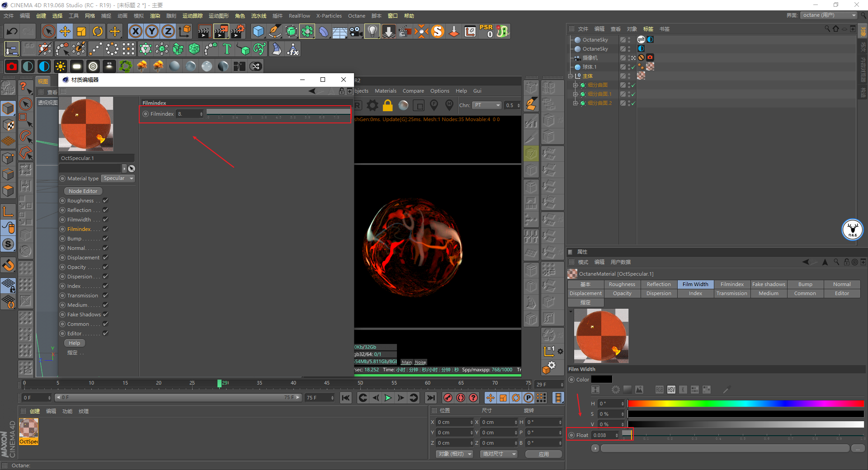Image resolution: width=868 pixels, height=470 pixels.
Task: Open the Chn PT dropdown
Action: click(x=486, y=105)
